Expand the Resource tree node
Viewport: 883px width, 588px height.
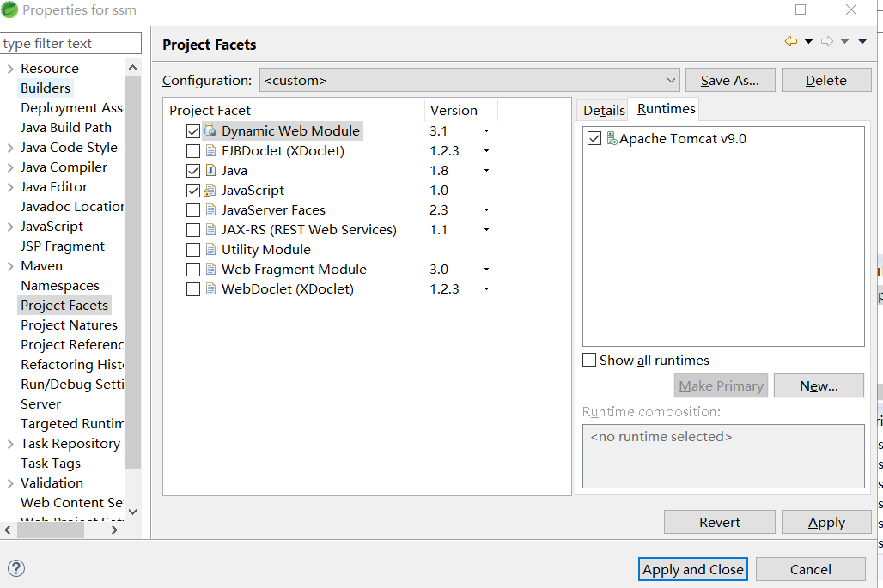coord(10,69)
